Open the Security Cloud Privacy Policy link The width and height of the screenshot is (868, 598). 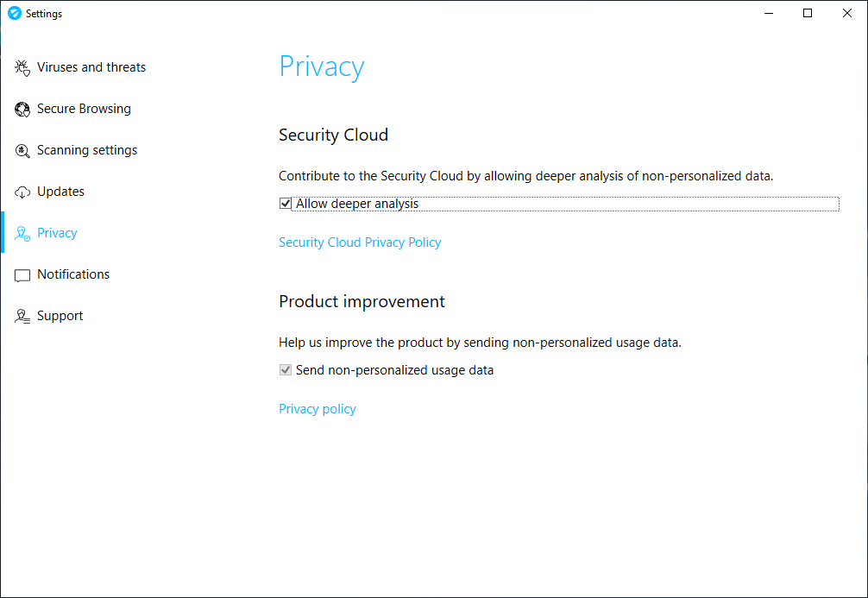tap(360, 242)
